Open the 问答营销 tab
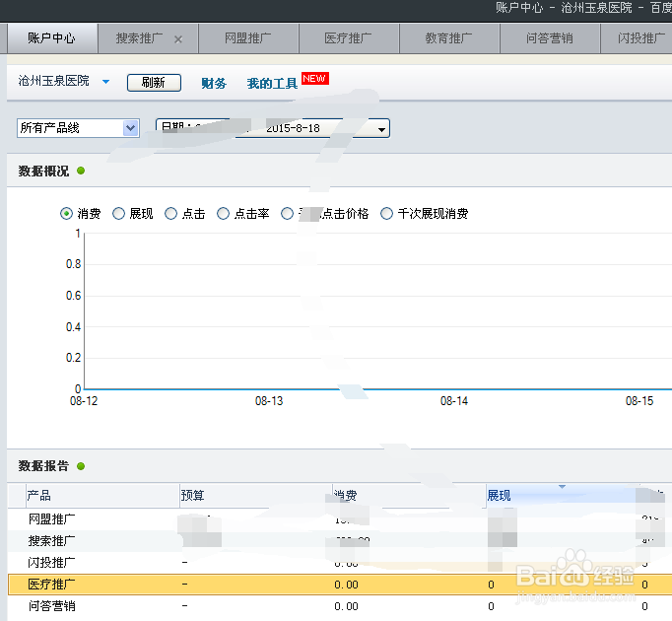Screen dimensions: 672x621 click(x=550, y=38)
